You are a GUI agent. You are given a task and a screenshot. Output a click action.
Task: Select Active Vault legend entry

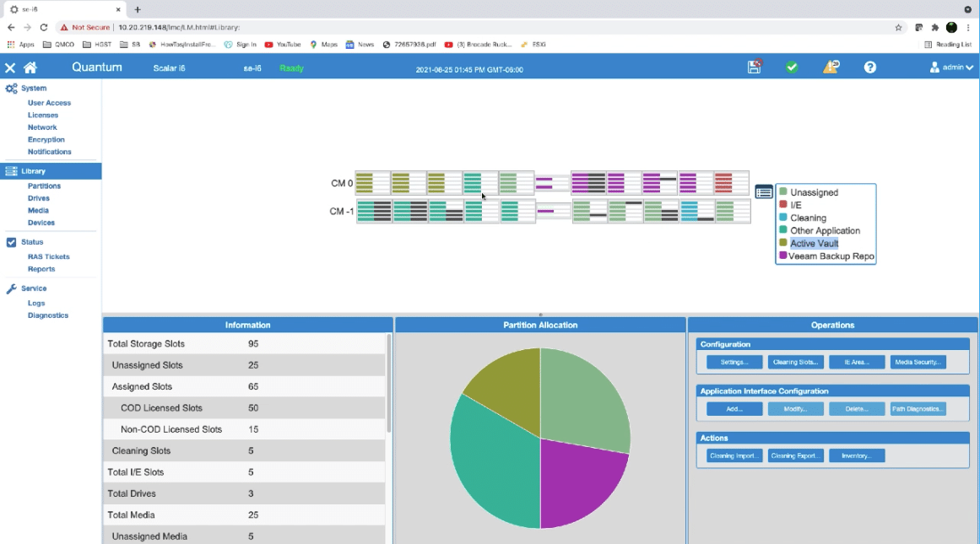(815, 244)
